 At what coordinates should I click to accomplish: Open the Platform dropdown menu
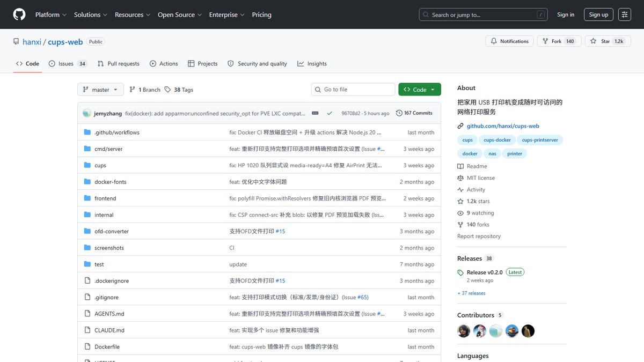point(51,14)
